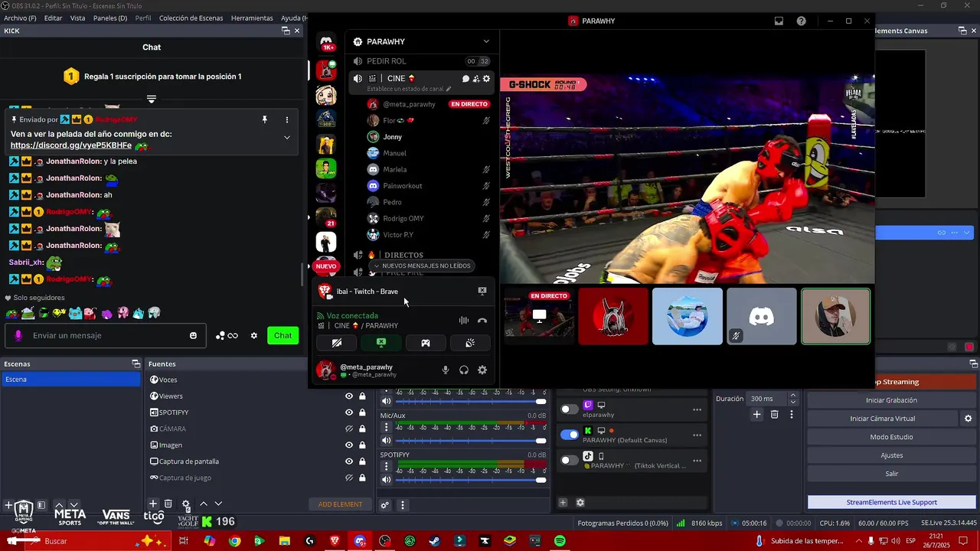Open CINE channel chat bubble icon
The width and height of the screenshot is (980, 551).
465,78
